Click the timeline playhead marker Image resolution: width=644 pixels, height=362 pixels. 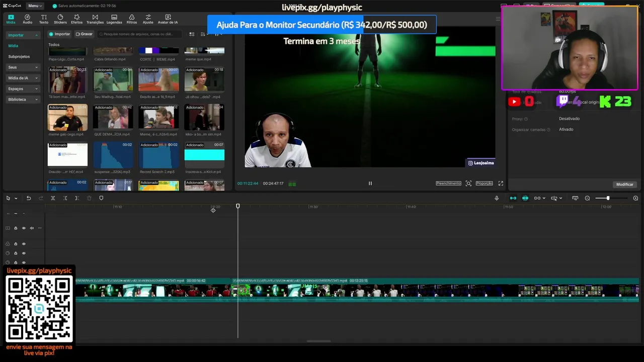238,206
